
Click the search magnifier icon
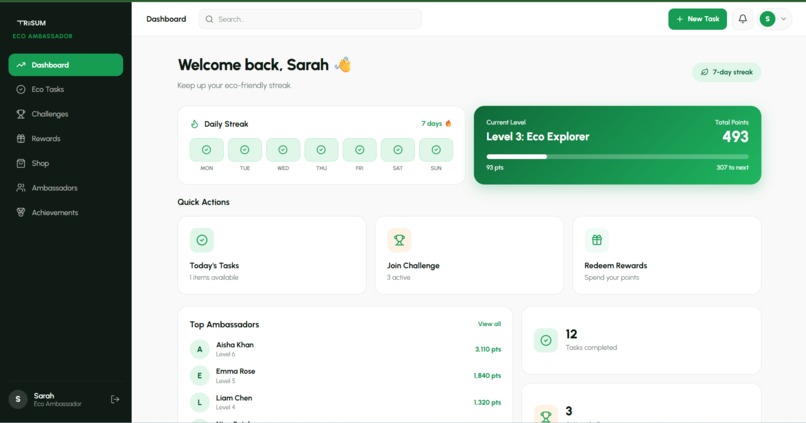coord(209,20)
